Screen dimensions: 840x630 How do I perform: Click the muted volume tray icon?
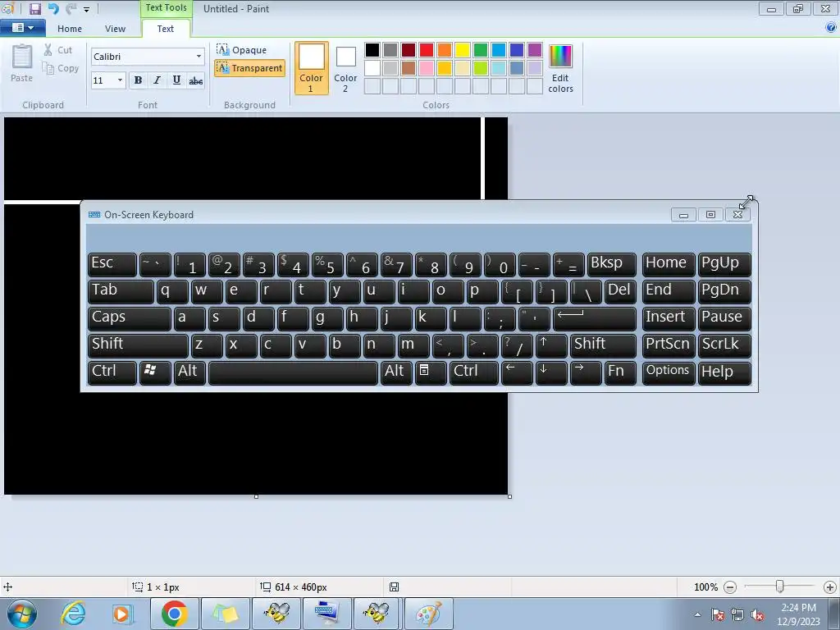coord(757,615)
